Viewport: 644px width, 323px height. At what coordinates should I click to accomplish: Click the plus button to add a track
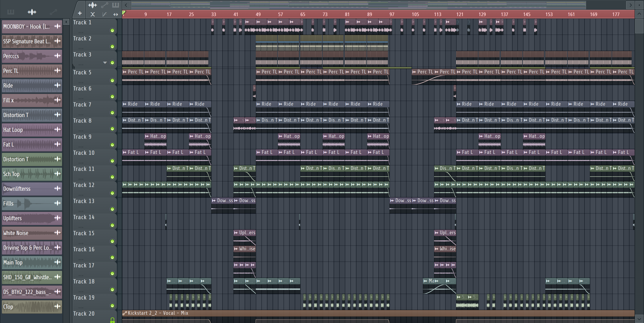[80, 13]
